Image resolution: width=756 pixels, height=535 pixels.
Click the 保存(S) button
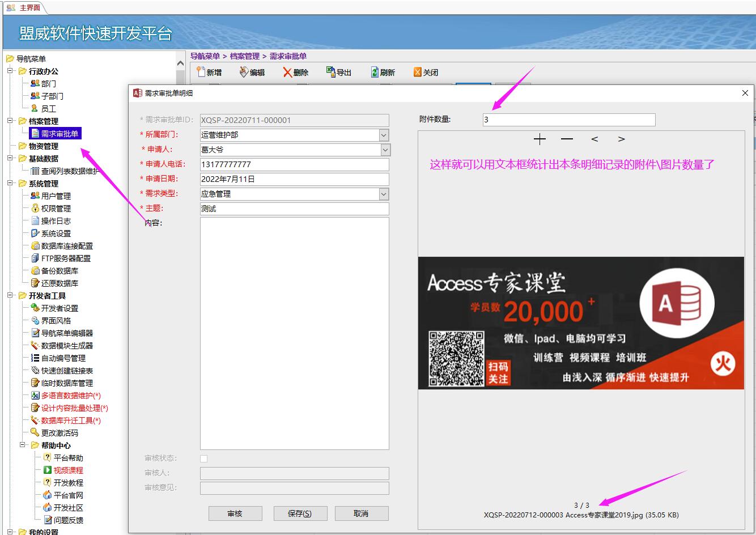[x=300, y=513]
